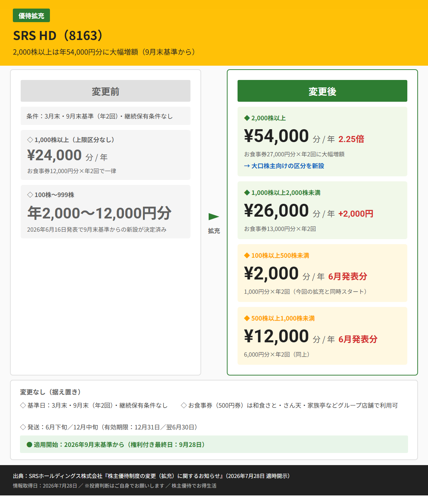
Task: Click the 100株〜999株 label
Action: click(51, 195)
